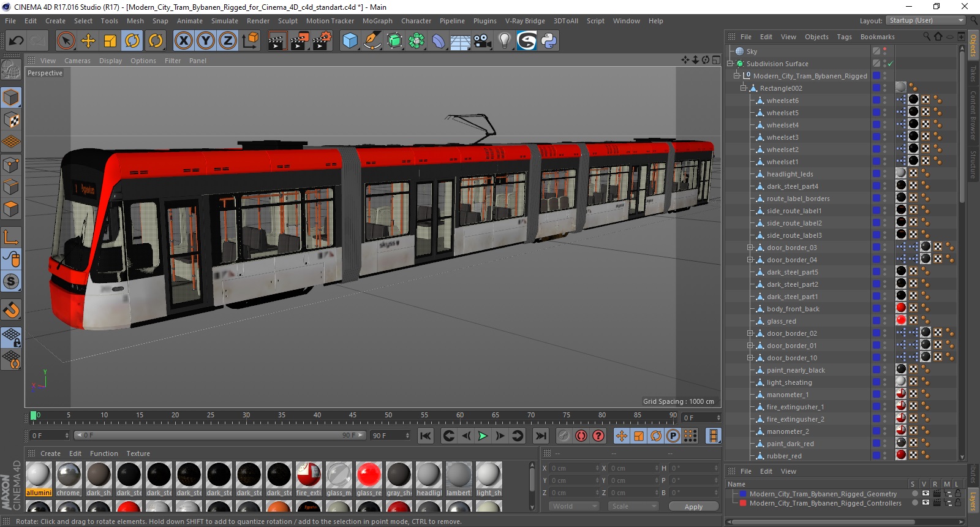The image size is (980, 527).
Task: Toggle Z axis lock
Action: click(228, 41)
